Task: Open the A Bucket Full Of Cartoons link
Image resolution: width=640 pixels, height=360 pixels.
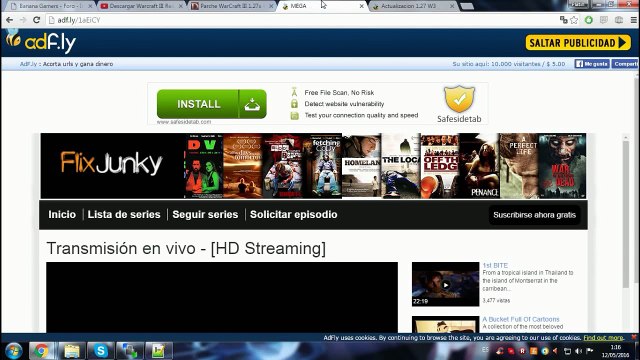Action: coord(521,319)
